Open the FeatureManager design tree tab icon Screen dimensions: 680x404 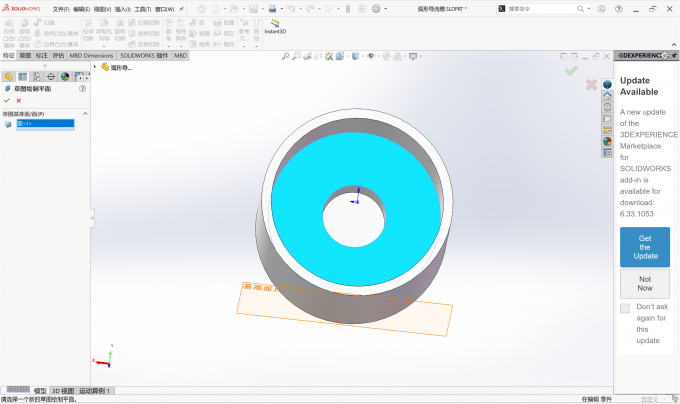[8, 77]
